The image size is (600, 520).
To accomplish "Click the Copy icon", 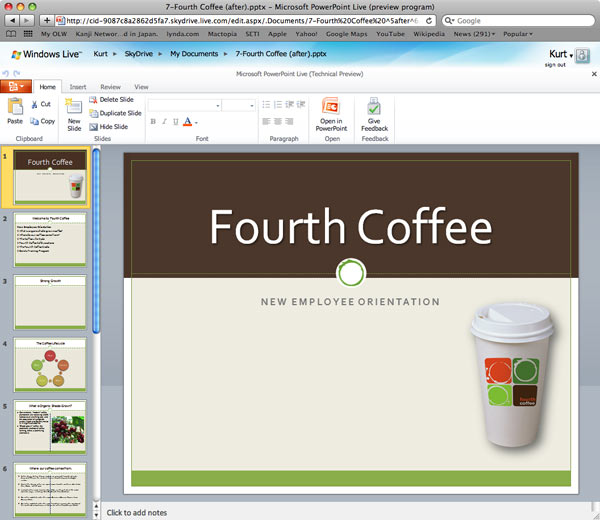I will click(33, 121).
